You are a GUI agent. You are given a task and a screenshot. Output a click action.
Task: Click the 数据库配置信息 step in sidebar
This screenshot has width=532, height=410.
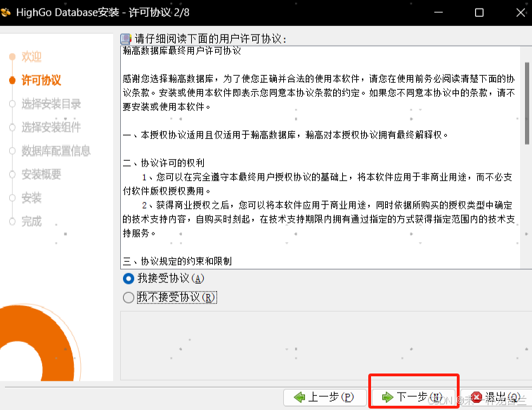tap(56, 151)
